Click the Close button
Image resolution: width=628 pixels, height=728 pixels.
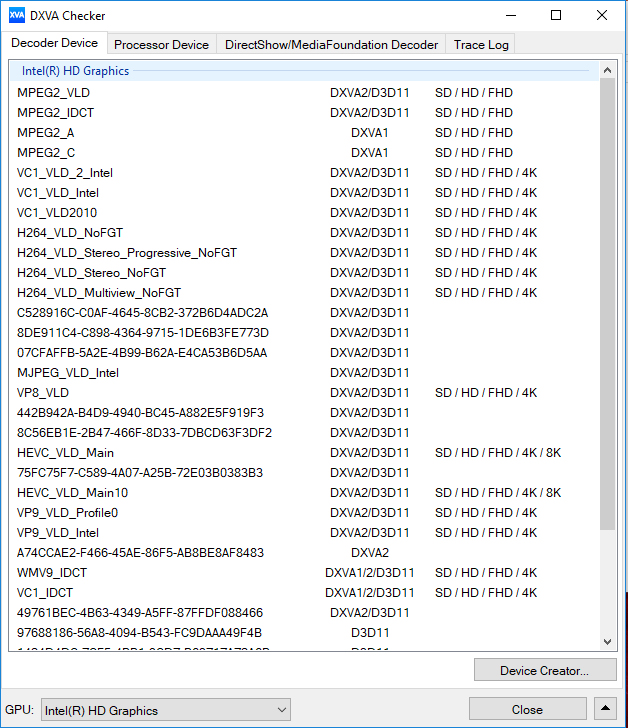coord(527,709)
